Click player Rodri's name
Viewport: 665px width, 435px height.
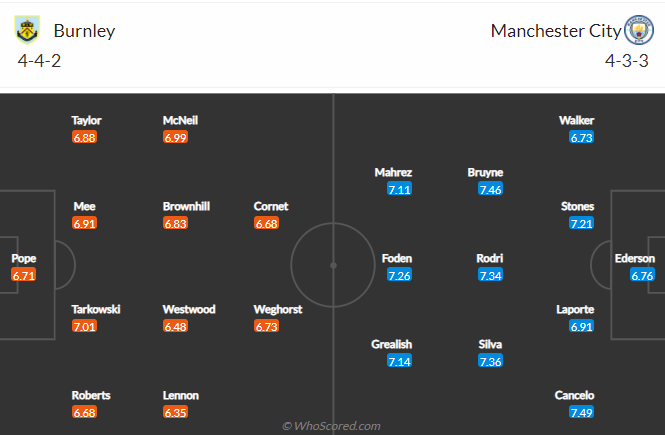point(489,259)
